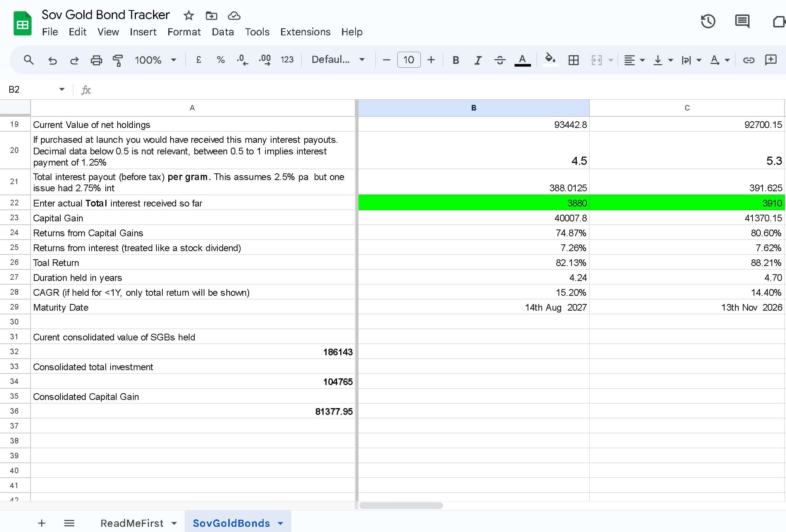Screen dimensions: 786x532
Task: Open the Format menu
Action: tap(184, 32)
